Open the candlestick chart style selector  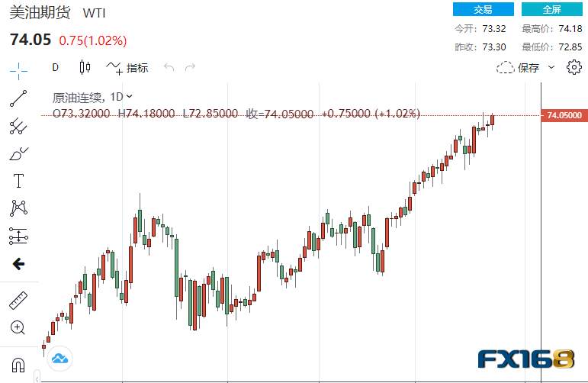click(85, 67)
